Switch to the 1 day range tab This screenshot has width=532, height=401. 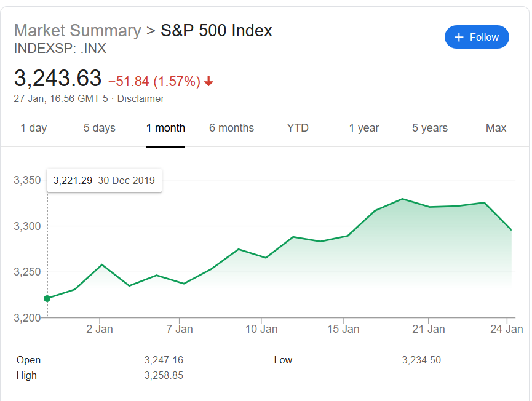(34, 128)
